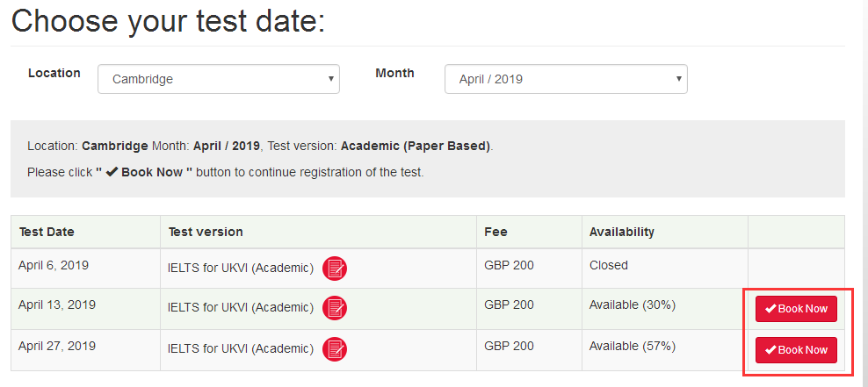Click the Test Date column header
Viewport: 868px width, 387px height.
click(x=47, y=233)
